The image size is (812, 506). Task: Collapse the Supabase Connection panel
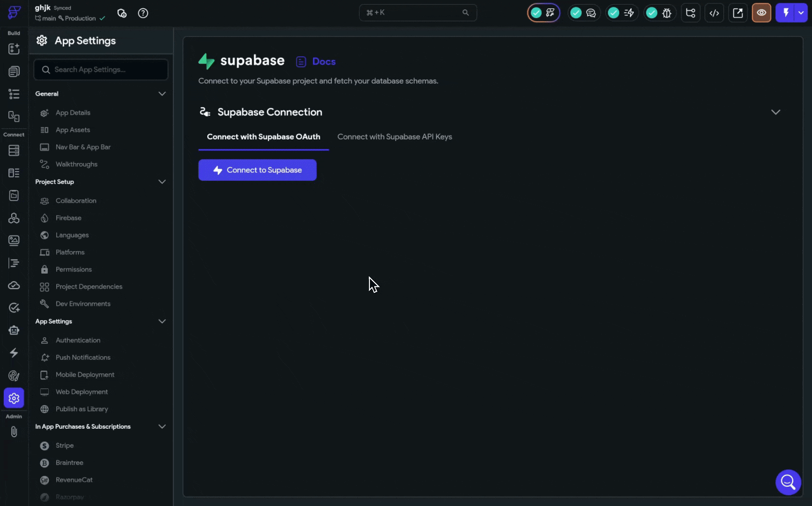[x=775, y=112]
